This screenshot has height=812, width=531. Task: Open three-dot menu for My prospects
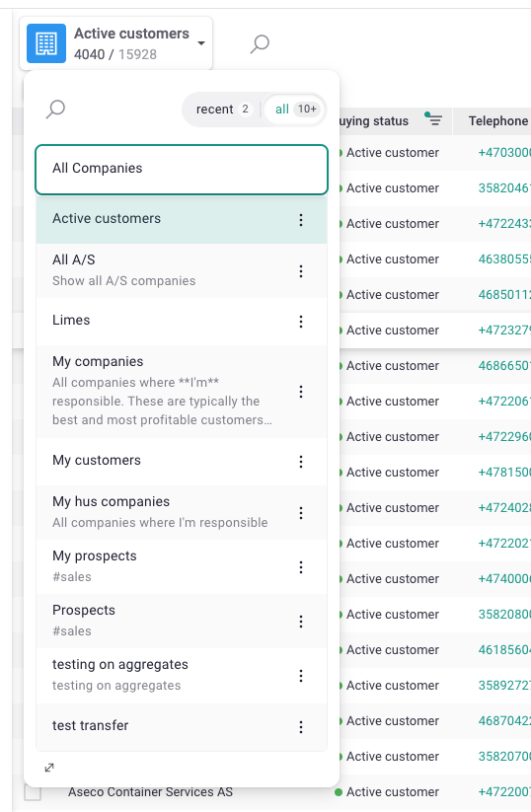coord(301,567)
